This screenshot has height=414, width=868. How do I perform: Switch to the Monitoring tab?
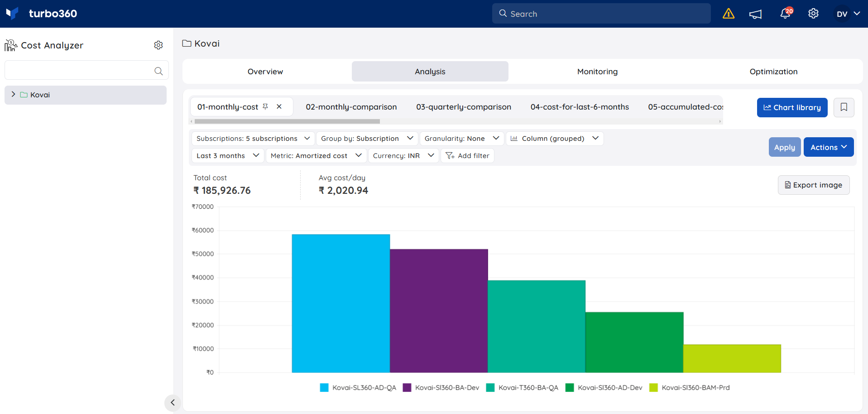(597, 72)
